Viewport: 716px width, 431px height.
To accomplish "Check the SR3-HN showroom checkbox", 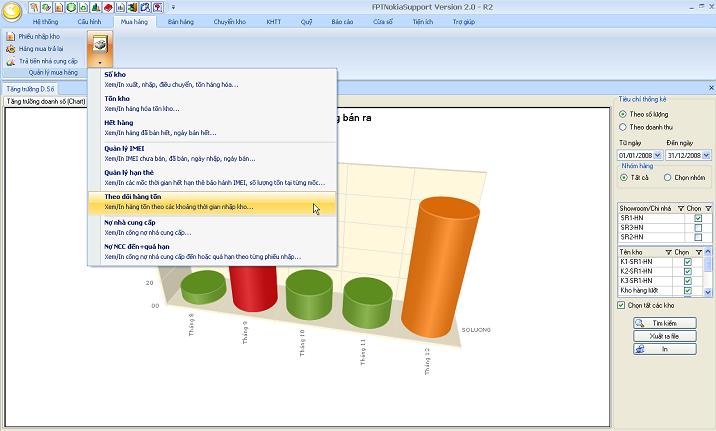I will pos(698,228).
